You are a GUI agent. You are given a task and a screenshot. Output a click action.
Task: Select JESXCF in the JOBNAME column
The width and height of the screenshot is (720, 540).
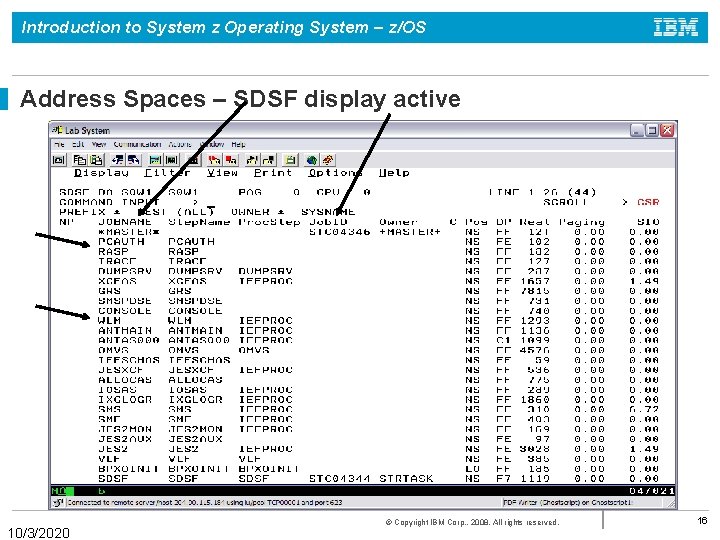pos(121,370)
